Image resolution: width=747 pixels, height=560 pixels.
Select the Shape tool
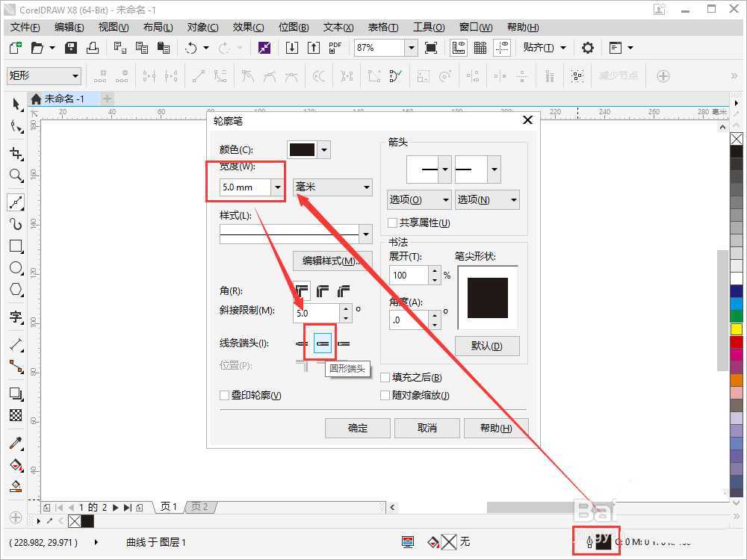(x=16, y=127)
